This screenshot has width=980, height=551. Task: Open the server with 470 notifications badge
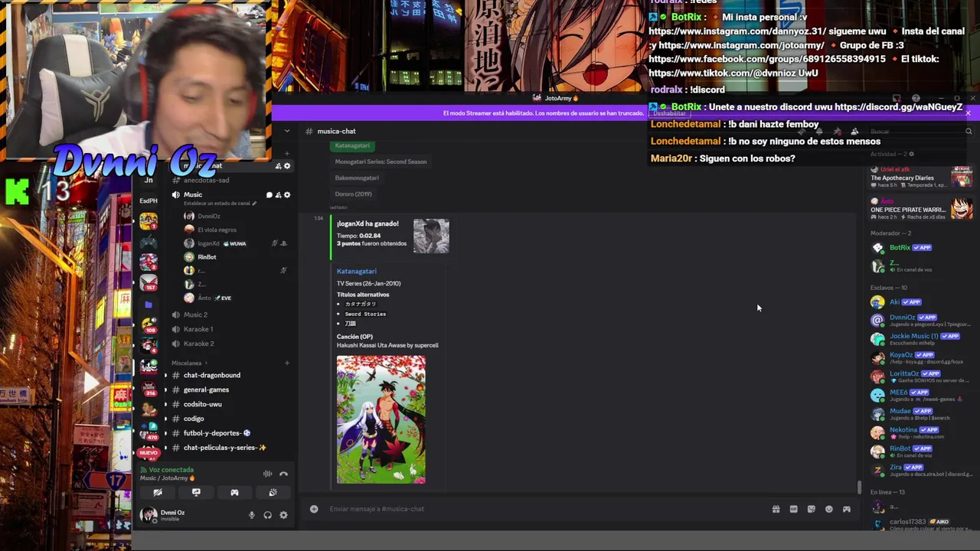(x=149, y=431)
